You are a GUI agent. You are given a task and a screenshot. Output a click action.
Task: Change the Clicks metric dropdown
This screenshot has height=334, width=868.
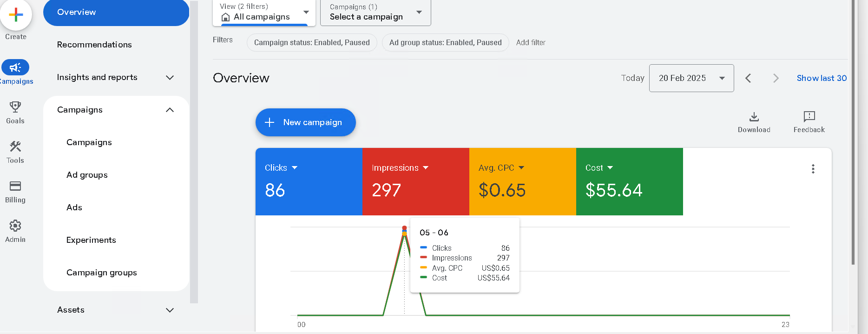pos(281,167)
